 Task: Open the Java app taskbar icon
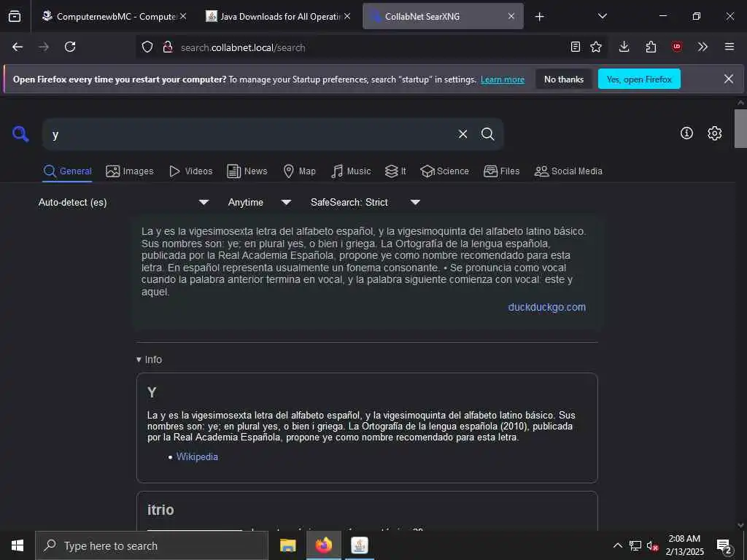[x=359, y=545]
